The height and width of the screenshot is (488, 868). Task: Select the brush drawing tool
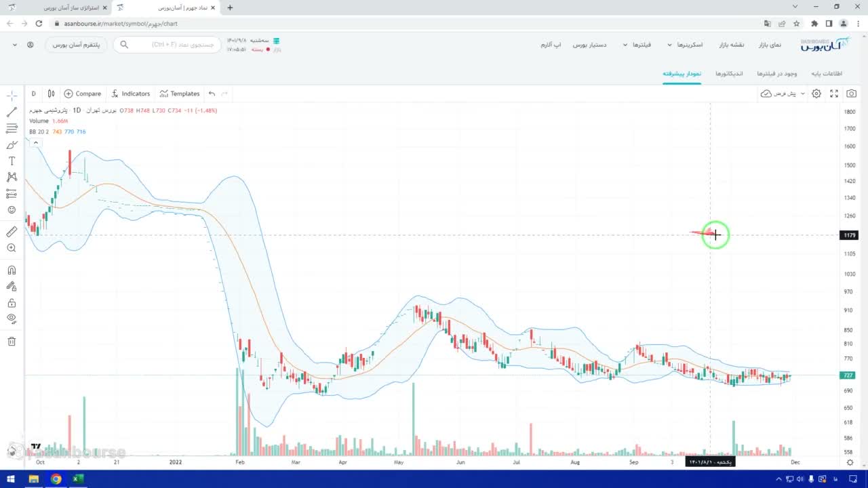point(12,145)
